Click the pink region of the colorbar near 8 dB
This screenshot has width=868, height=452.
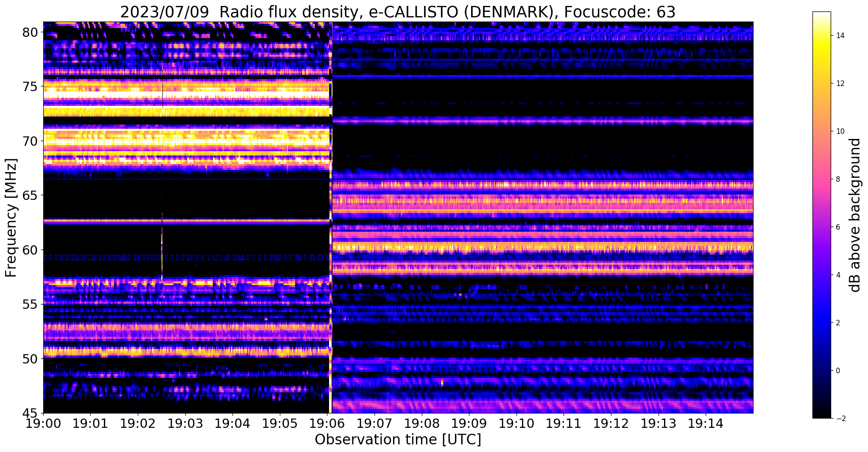point(821,179)
